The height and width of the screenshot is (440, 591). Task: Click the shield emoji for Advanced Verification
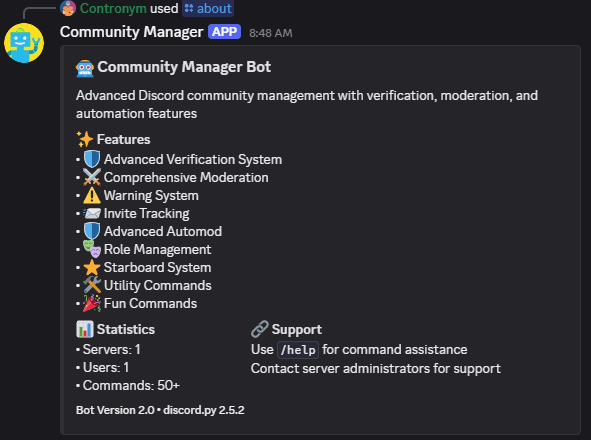[92, 159]
